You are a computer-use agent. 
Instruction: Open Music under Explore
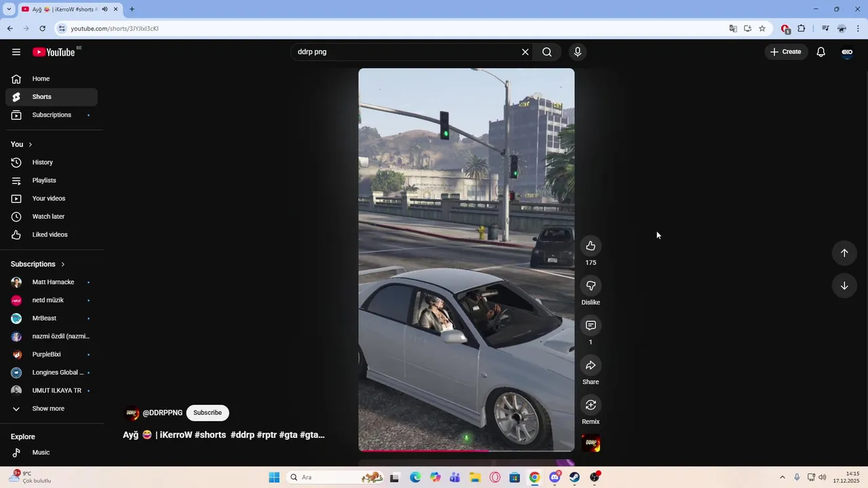click(x=52, y=452)
